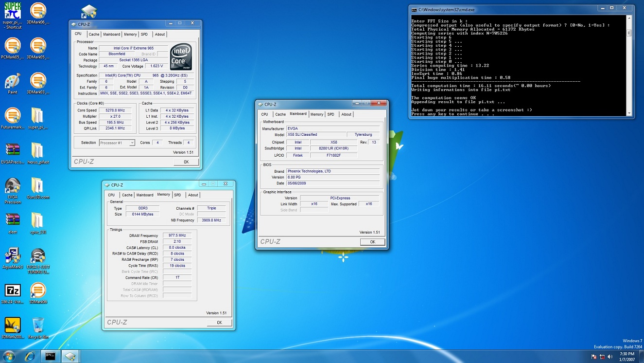Image resolution: width=644 pixels, height=363 pixels.
Task: Click the cmd.exe title bar icon
Action: point(414,9)
